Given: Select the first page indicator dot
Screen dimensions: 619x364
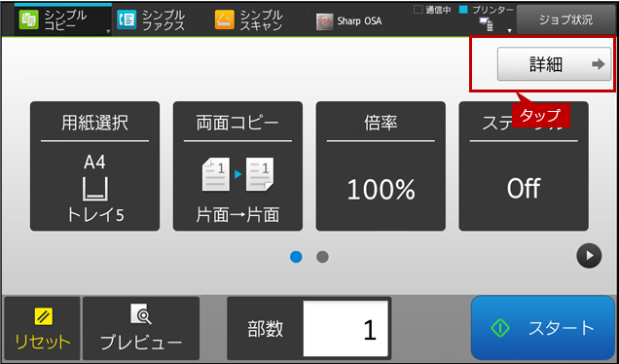Looking at the screenshot, I should tap(296, 257).
